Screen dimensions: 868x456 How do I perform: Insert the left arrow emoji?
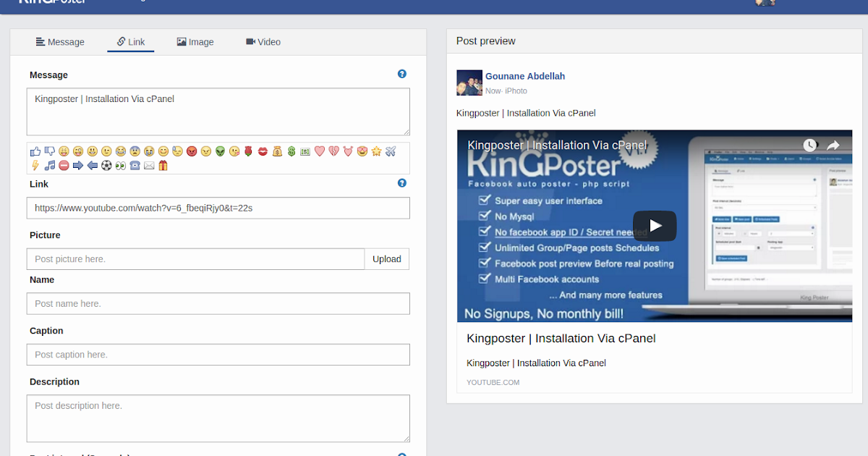coord(92,165)
